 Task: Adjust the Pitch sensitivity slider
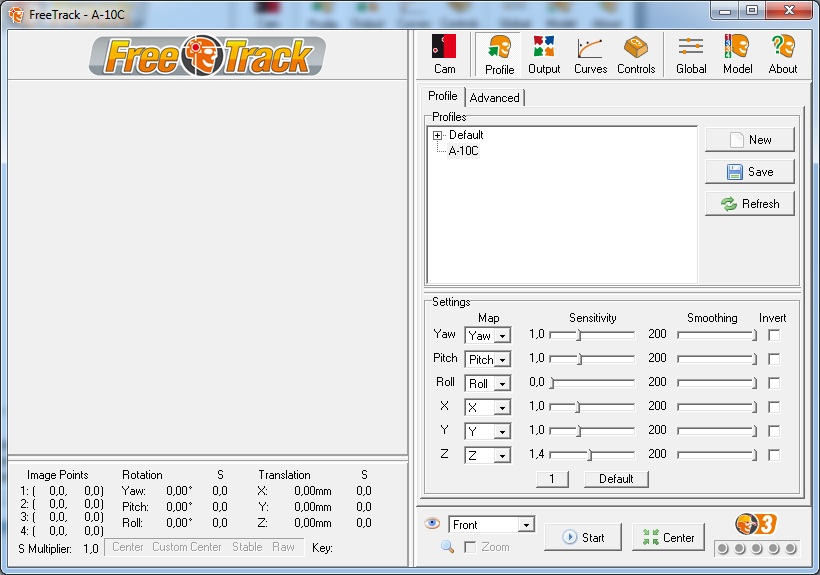(x=591, y=359)
